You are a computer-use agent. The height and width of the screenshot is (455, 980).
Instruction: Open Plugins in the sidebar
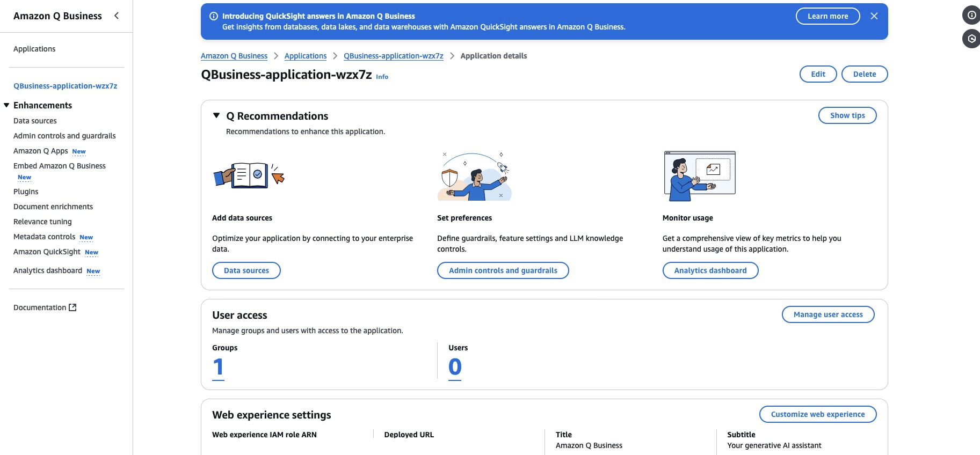tap(26, 192)
